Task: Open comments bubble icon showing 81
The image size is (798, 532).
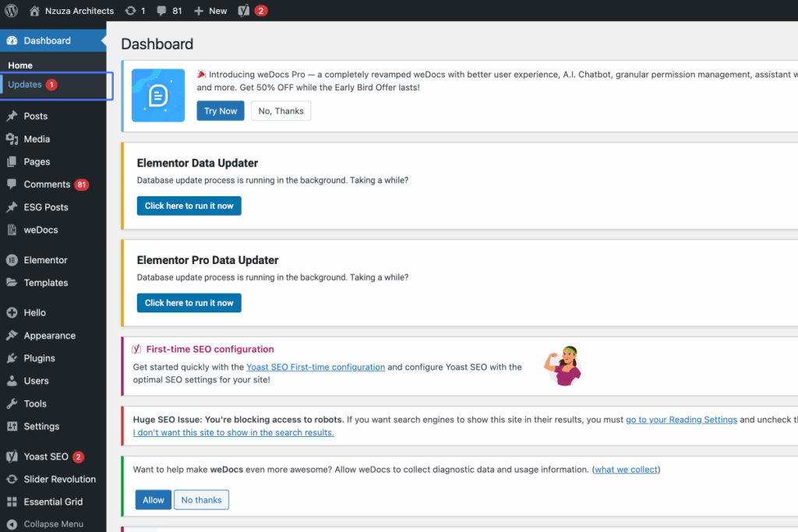Action: tap(161, 11)
